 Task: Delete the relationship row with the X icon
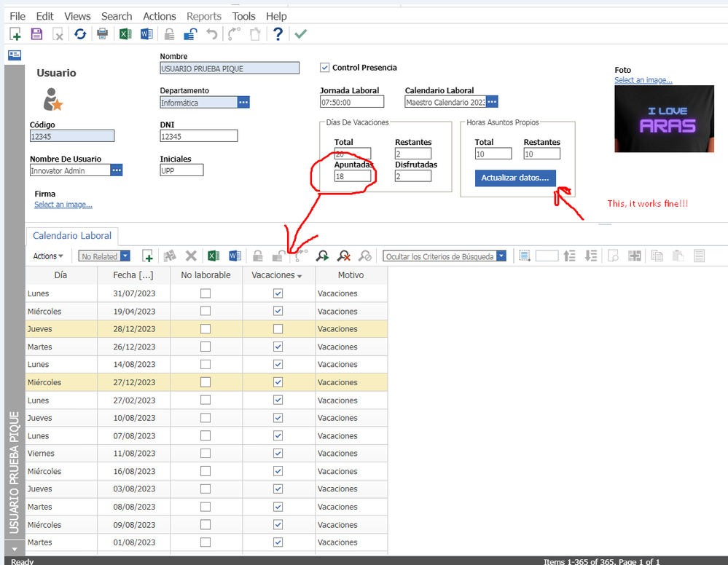click(x=191, y=256)
